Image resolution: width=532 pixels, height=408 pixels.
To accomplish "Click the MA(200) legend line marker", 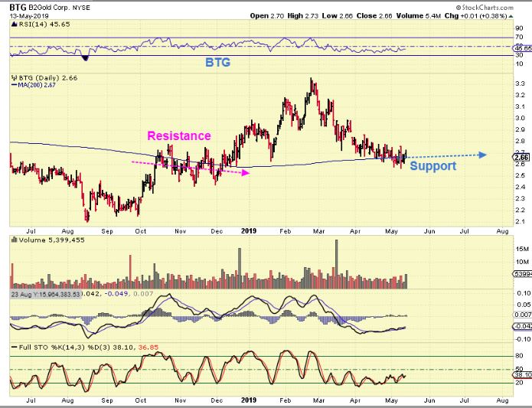I will (x=15, y=85).
